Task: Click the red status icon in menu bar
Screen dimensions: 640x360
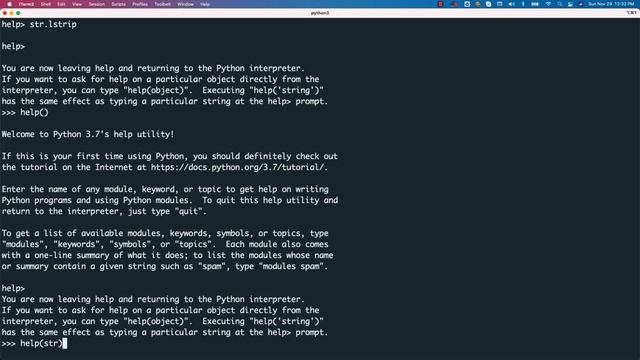Action: click(x=440, y=4)
